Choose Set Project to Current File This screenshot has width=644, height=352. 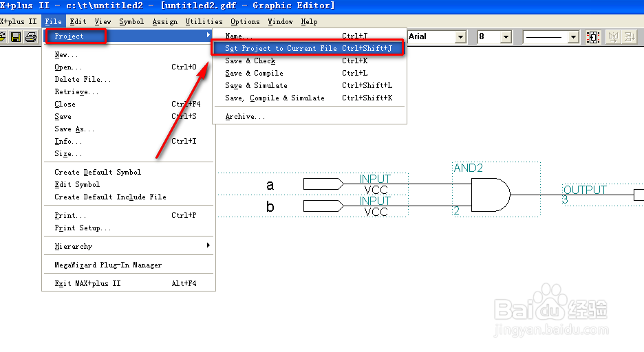pos(308,48)
